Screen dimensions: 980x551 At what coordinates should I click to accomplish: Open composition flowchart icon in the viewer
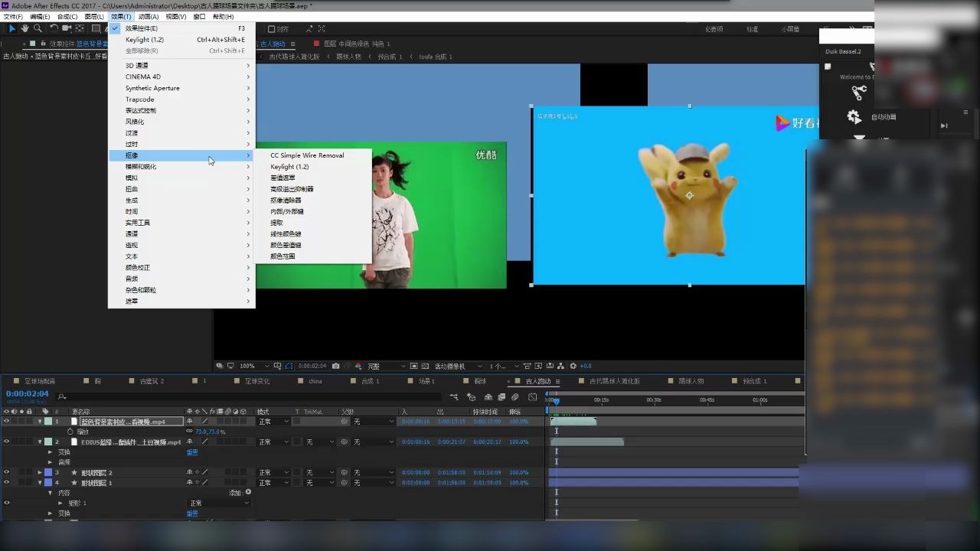561,366
